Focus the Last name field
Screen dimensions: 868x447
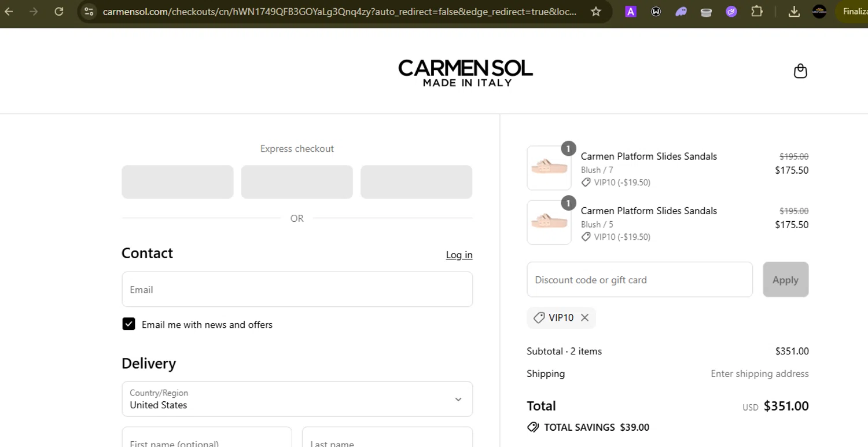click(387, 437)
